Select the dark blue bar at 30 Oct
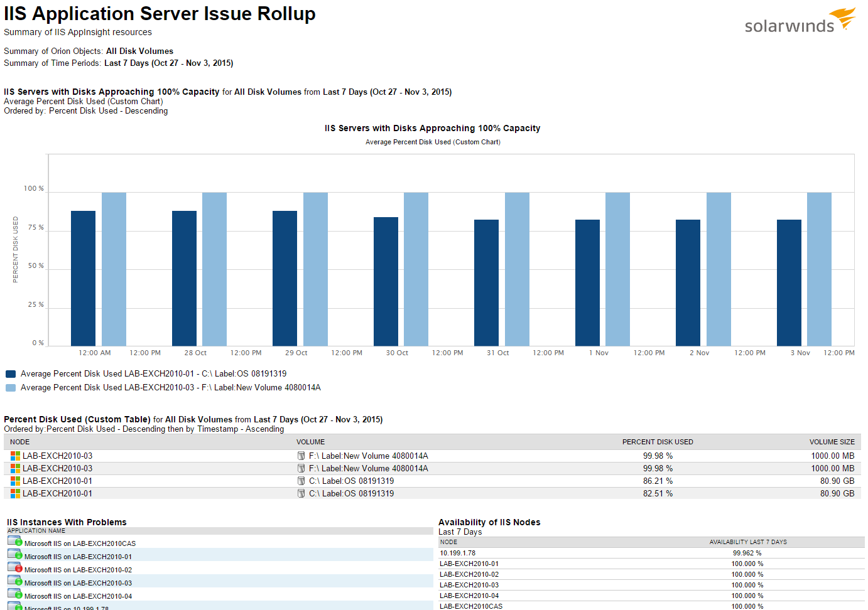The height and width of the screenshot is (610, 868). (x=386, y=281)
